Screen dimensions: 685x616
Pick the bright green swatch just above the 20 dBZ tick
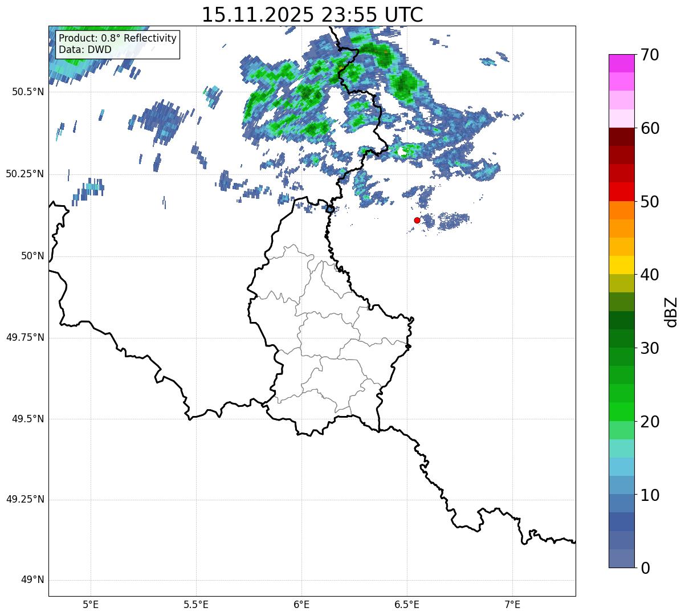621,412
